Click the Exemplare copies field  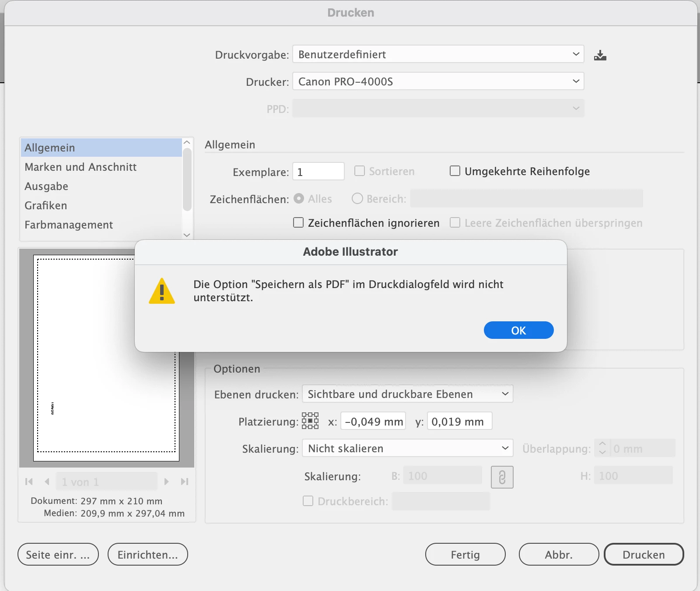pyautogui.click(x=318, y=171)
